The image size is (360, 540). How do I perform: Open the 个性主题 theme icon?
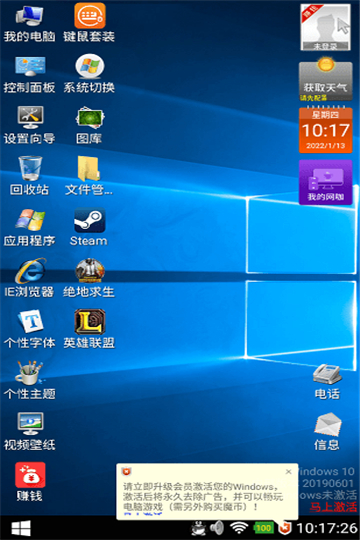(30, 380)
